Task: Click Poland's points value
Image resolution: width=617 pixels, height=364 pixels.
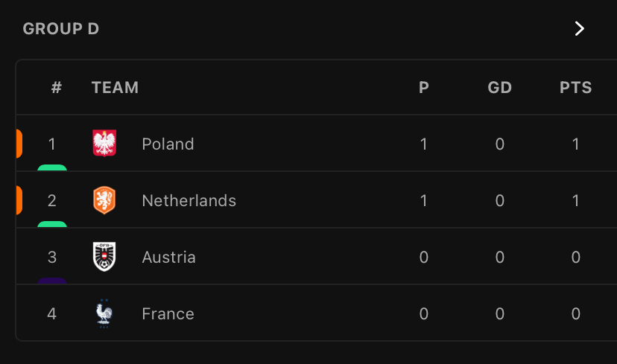Action: 575,144
